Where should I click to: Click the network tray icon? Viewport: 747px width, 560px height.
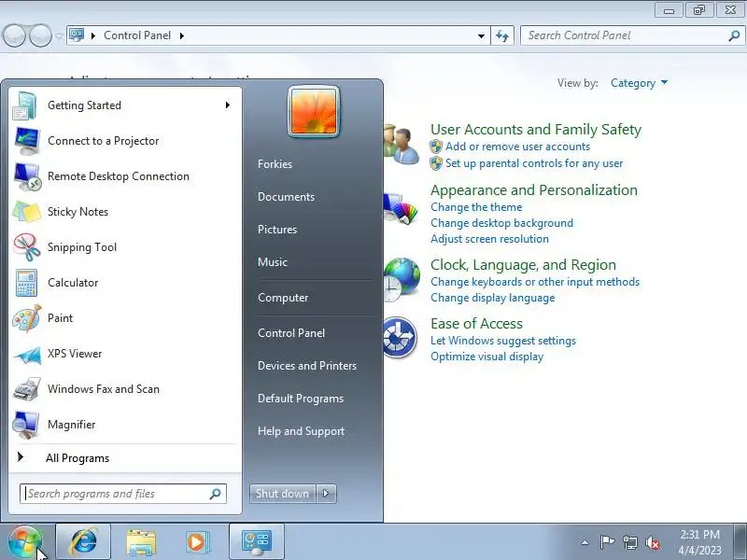(x=630, y=542)
